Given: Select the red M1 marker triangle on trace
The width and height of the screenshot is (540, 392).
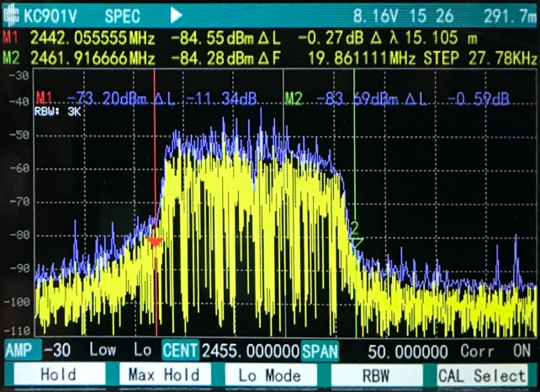Looking at the screenshot, I should [155, 242].
